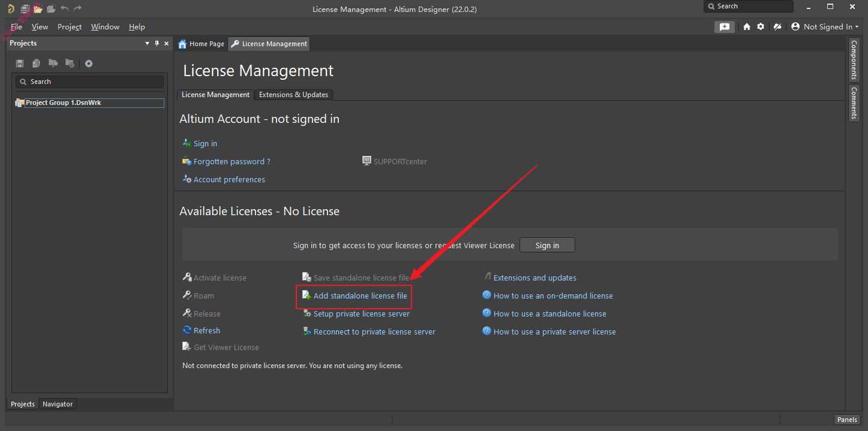
Task: Select the License Management document tab
Action: coord(269,44)
